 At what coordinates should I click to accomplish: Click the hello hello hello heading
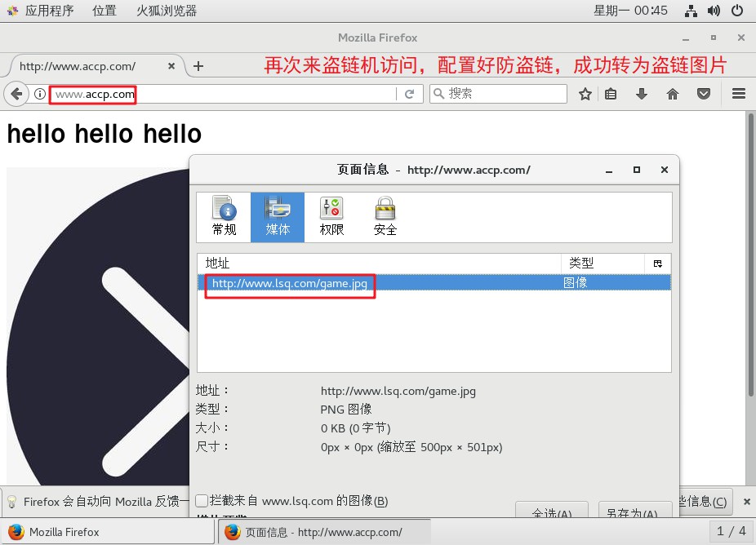tap(105, 134)
